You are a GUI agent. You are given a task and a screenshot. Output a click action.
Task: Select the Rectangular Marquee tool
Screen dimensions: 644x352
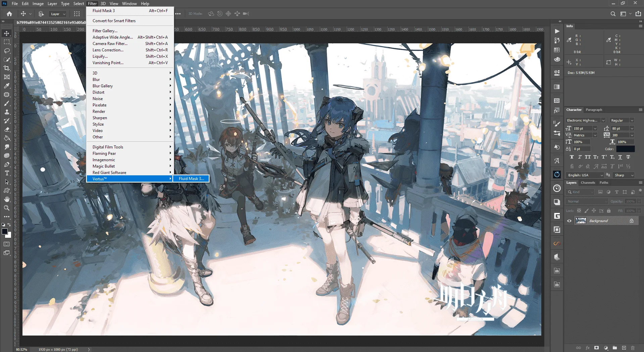point(7,42)
